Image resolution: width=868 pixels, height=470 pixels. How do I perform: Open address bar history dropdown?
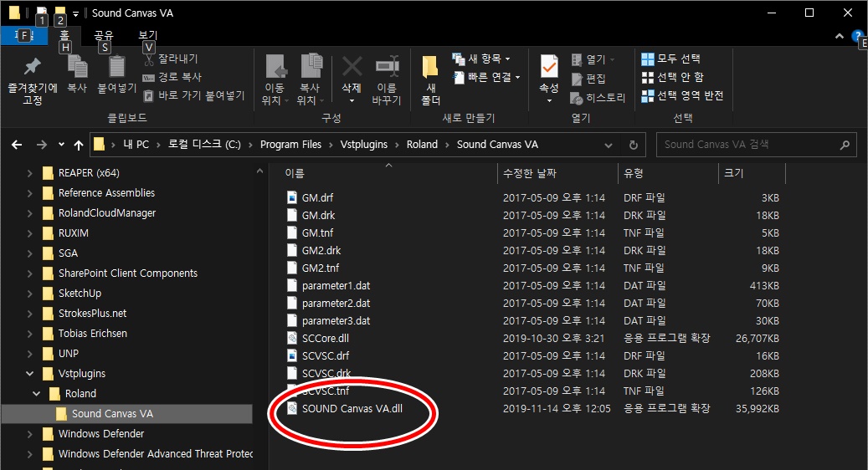point(609,145)
